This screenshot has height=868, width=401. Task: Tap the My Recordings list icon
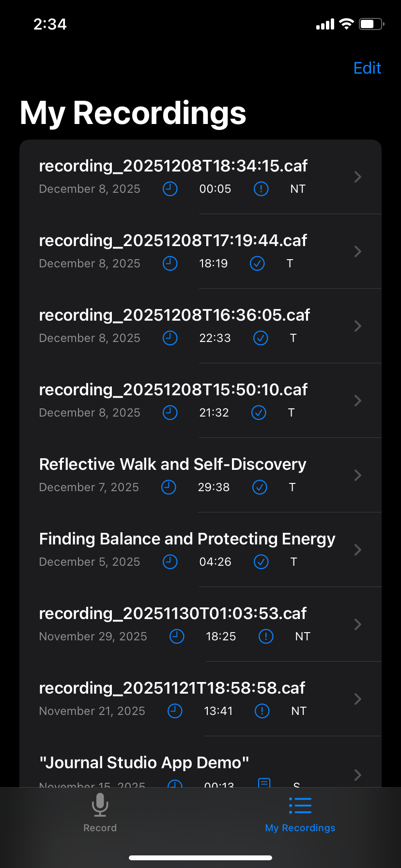[300, 805]
